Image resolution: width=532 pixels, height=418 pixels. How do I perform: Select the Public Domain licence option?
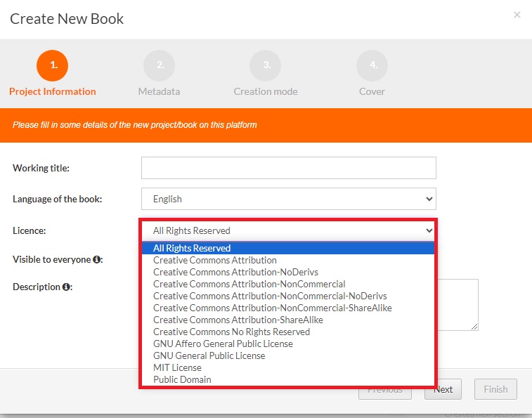[182, 379]
